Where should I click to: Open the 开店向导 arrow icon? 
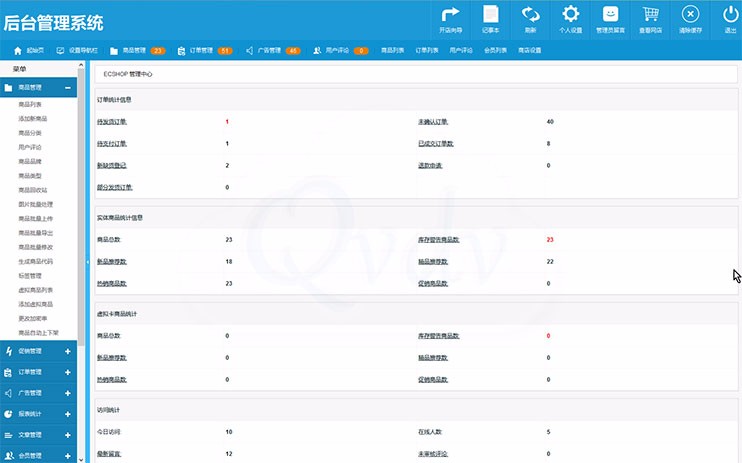point(450,15)
